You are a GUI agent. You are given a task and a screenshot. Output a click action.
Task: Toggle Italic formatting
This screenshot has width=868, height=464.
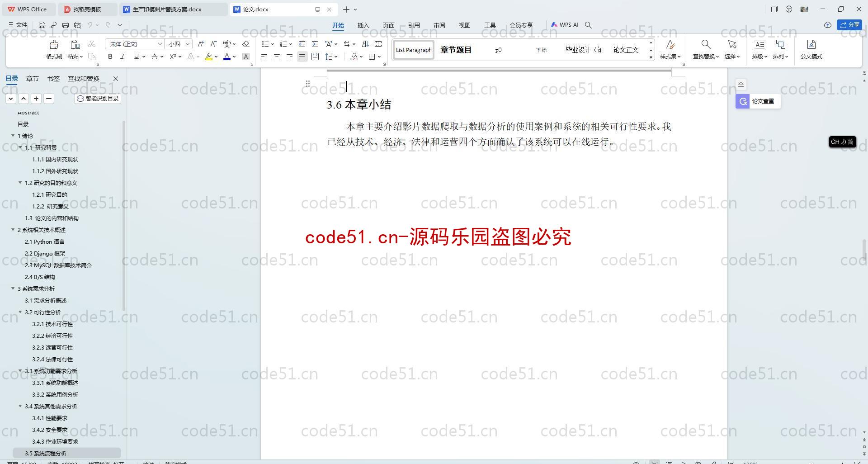point(123,57)
